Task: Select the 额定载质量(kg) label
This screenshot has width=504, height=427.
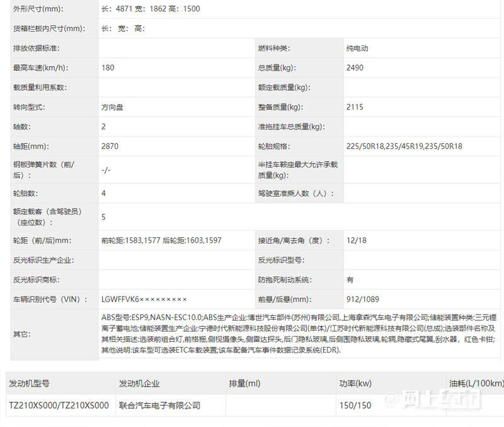Action: (x=284, y=87)
